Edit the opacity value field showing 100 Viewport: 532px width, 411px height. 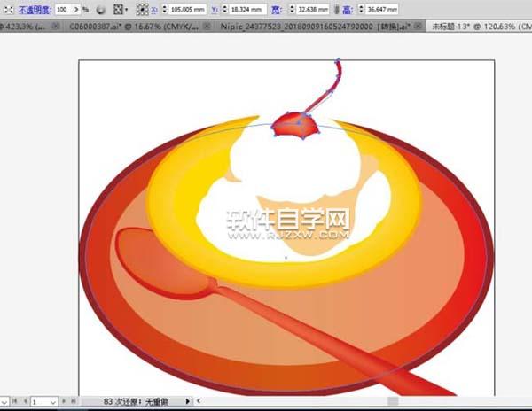pos(64,10)
